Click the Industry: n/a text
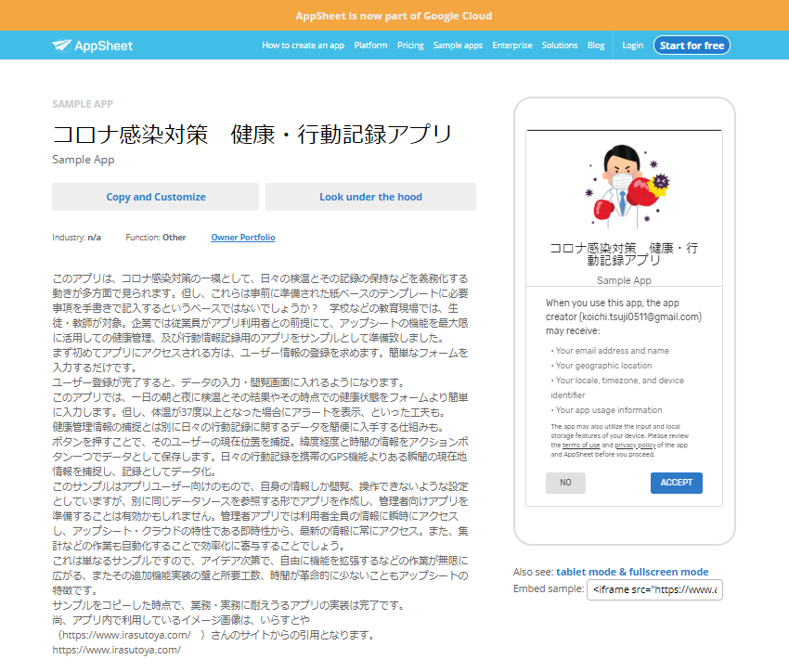This screenshot has width=789, height=672. tap(76, 238)
